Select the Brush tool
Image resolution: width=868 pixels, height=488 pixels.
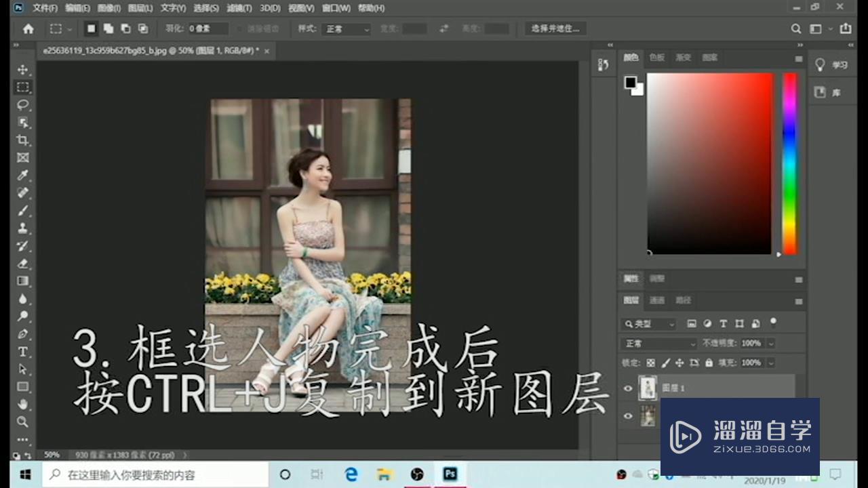[23, 211]
